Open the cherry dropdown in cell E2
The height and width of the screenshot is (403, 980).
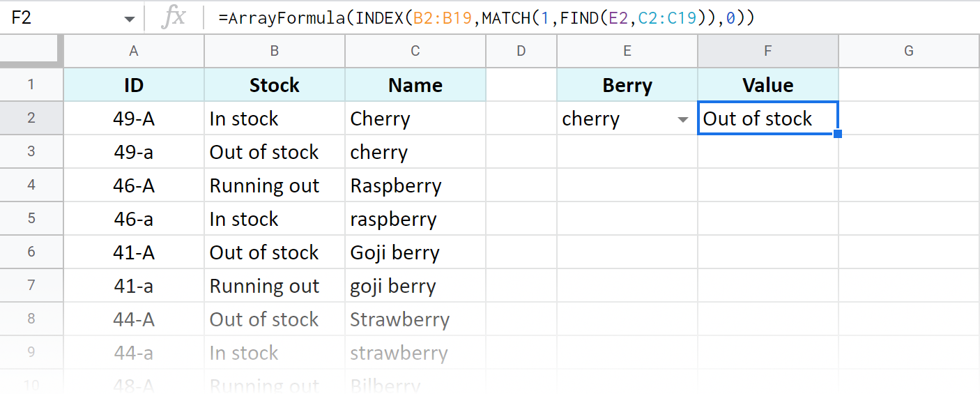click(682, 119)
